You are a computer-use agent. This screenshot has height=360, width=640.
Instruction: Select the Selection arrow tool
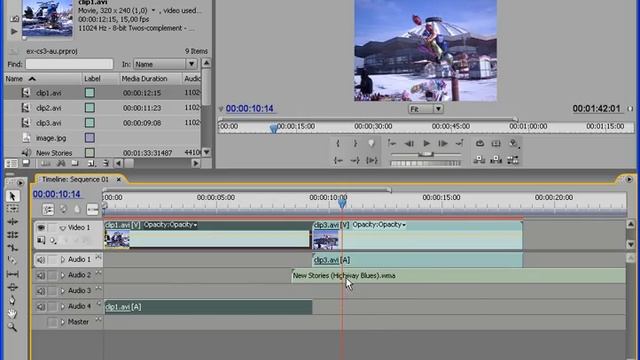pos(12,196)
